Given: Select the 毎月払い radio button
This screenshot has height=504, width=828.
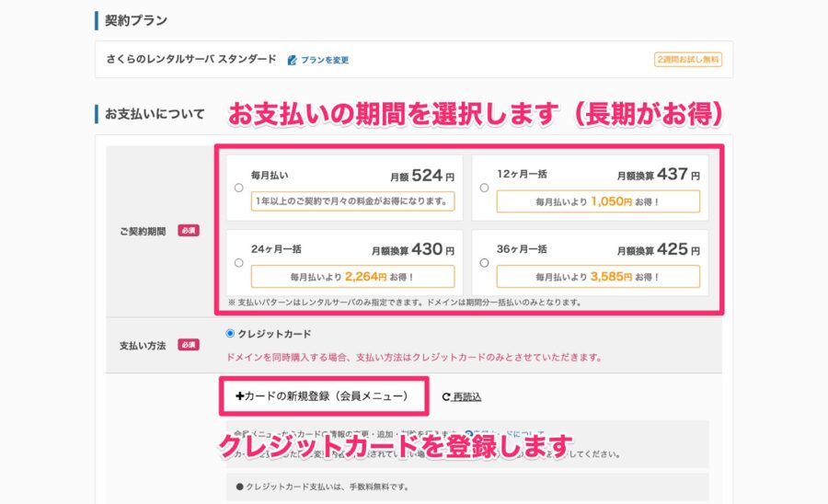Looking at the screenshot, I should point(238,188).
